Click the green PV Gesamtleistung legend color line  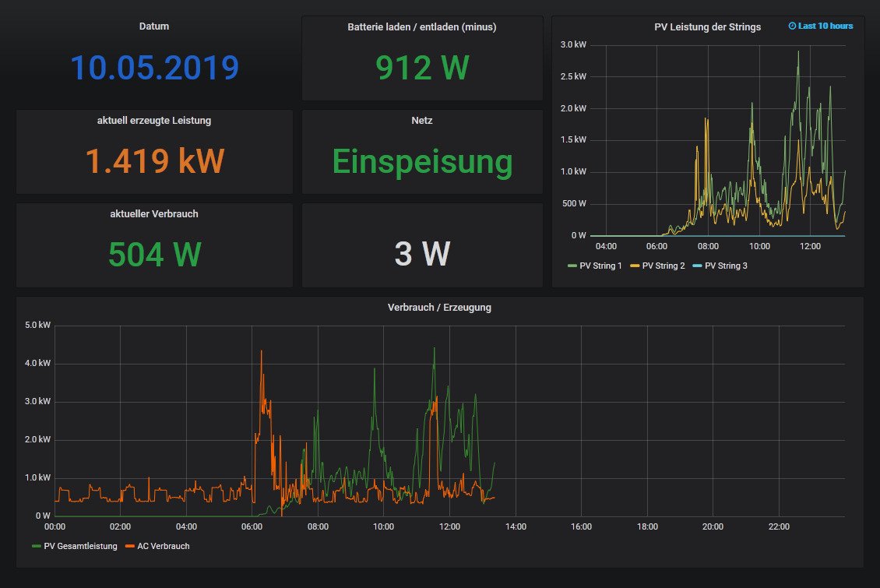pos(37,547)
